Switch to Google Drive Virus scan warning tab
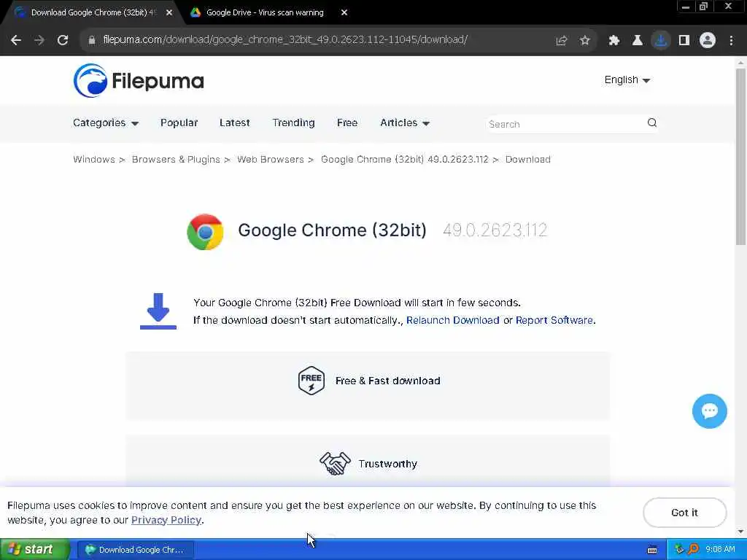Image resolution: width=747 pixels, height=560 pixels. pos(265,13)
